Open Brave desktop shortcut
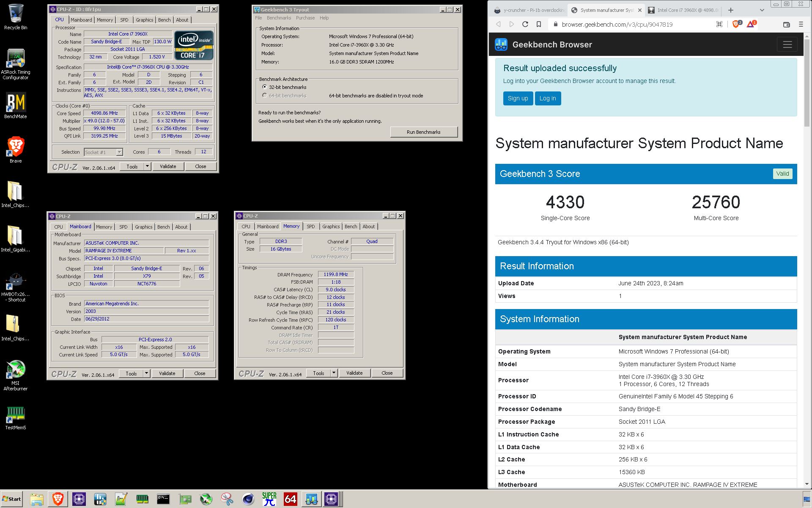The width and height of the screenshot is (812, 508). (x=16, y=150)
